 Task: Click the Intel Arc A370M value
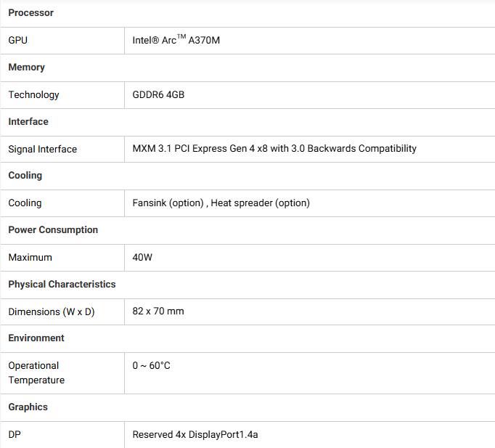click(x=176, y=40)
